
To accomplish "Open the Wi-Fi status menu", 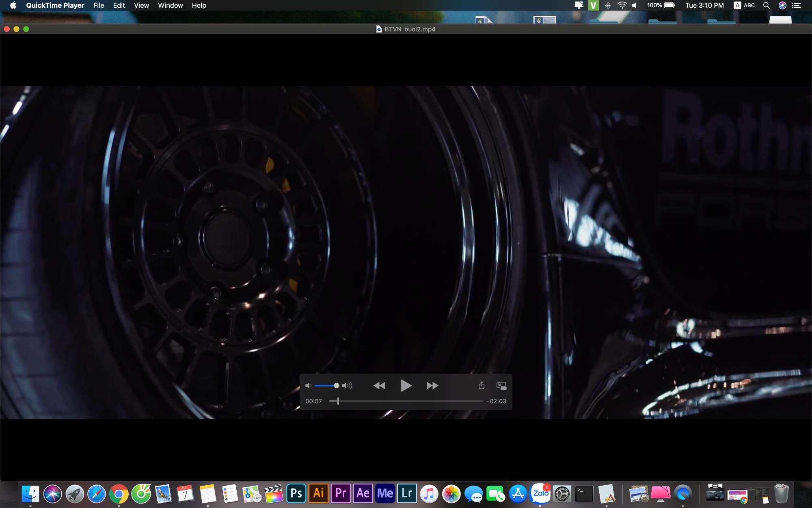I will pyautogui.click(x=622, y=5).
